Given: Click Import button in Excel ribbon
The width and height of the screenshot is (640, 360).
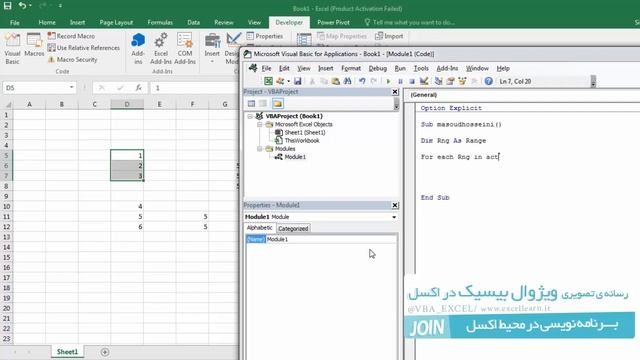Looking at the screenshot, I should 389,36.
